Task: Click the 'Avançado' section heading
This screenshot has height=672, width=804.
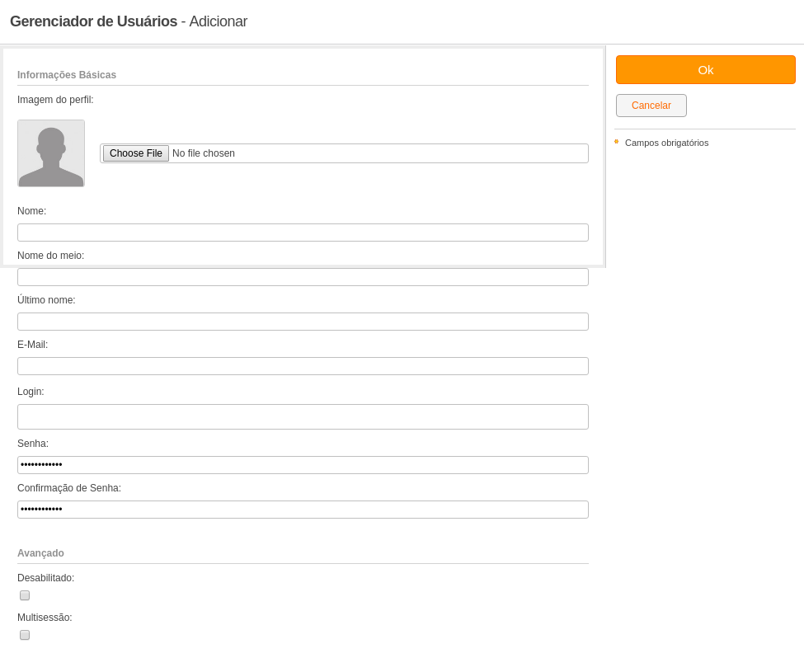Action: [x=40, y=553]
